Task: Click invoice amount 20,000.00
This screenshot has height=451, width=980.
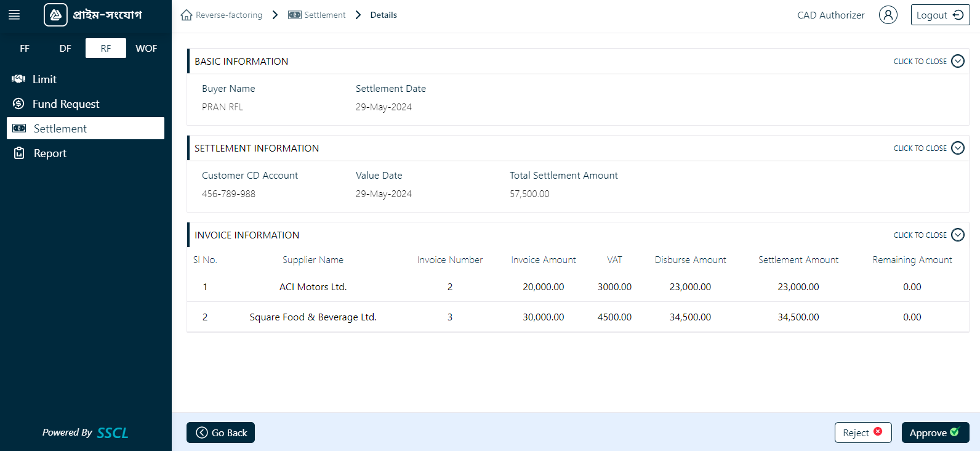Action: tap(544, 286)
